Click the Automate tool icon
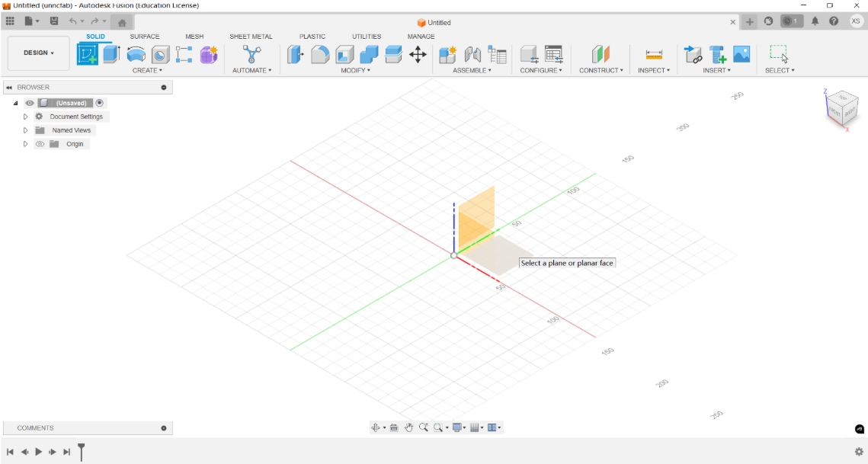 tap(252, 54)
